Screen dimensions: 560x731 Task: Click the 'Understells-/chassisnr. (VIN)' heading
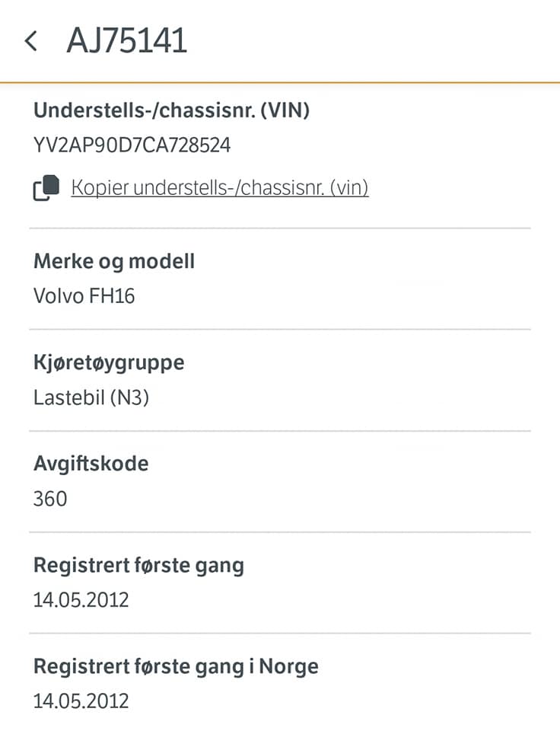pos(171,110)
